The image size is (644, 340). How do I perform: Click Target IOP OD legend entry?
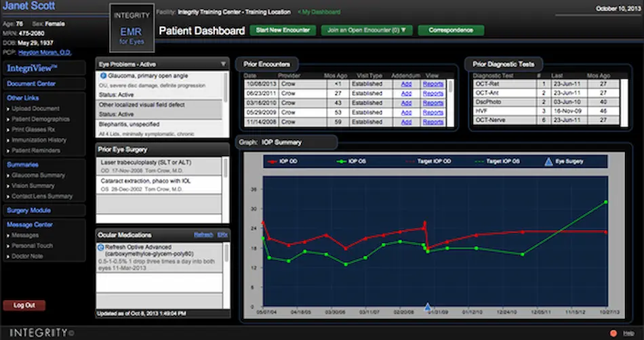[x=428, y=162]
